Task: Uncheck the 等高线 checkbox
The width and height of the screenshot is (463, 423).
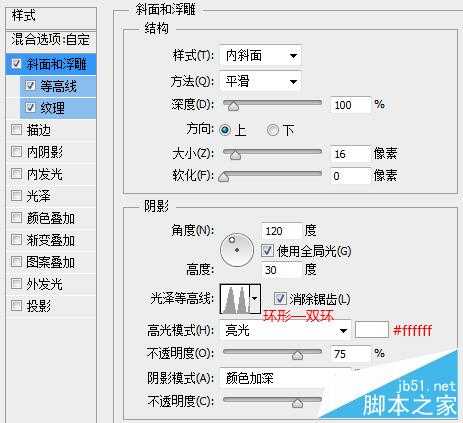Action: coord(30,86)
